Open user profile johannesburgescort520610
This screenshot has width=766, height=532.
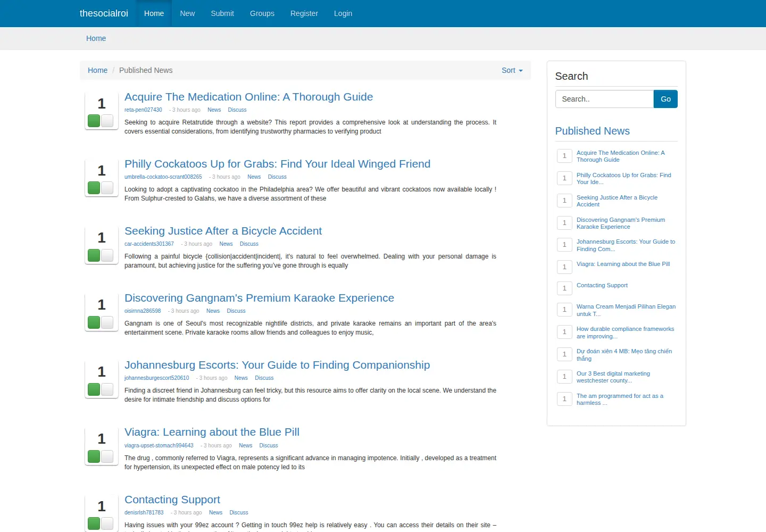tap(157, 378)
